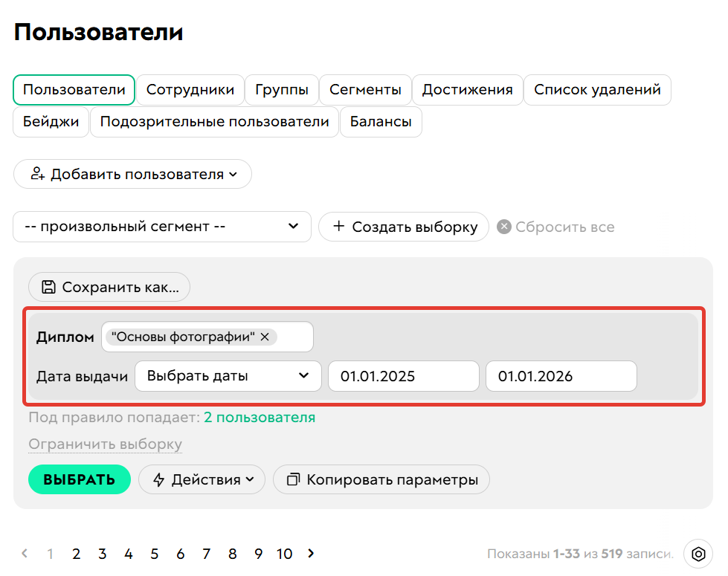This screenshot has height=576, width=728.
Task: Switch to the Сотрудники tab
Action: tap(190, 89)
